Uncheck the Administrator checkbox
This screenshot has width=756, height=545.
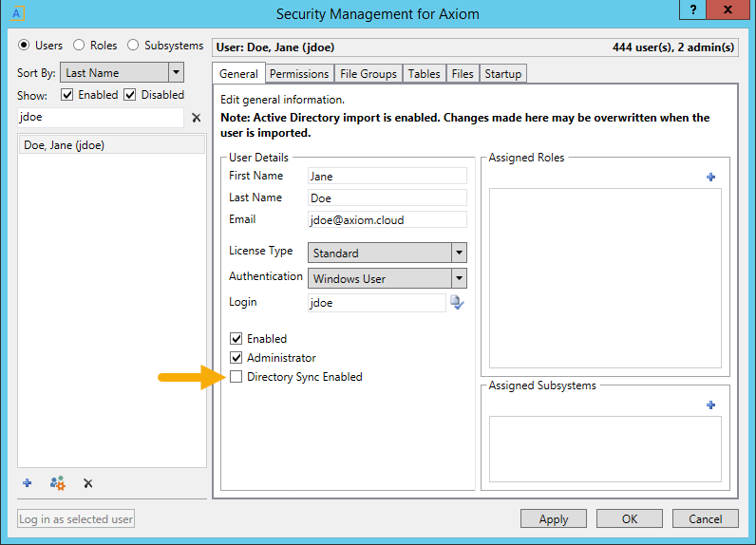[x=236, y=358]
